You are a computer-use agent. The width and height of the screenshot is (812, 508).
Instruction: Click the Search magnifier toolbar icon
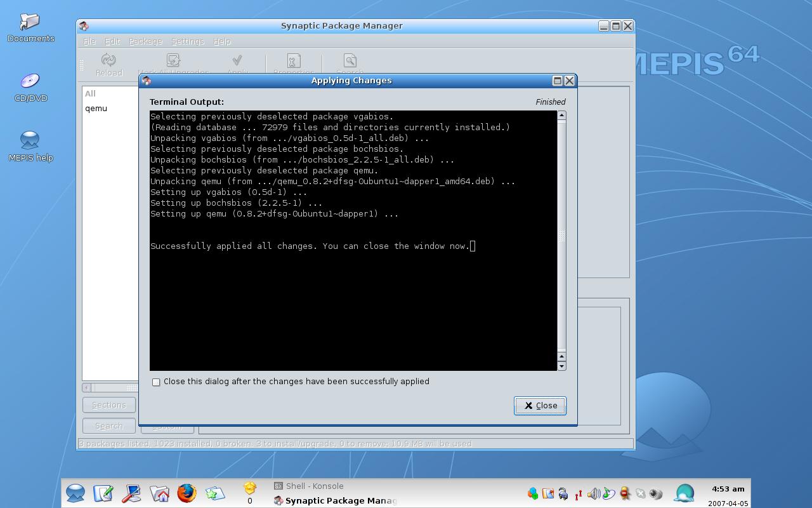tap(350, 60)
